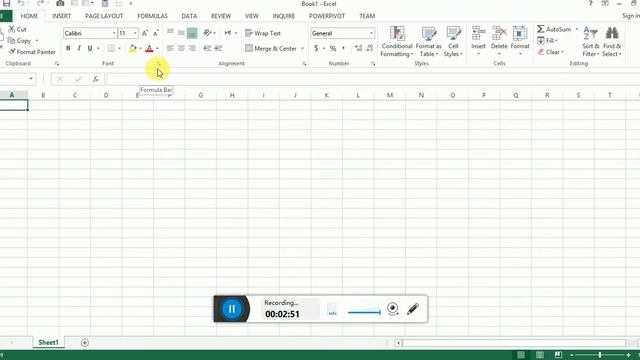This screenshot has width=640, height=360.
Task: Open Sort & Filter menu
Action: tap(591, 41)
